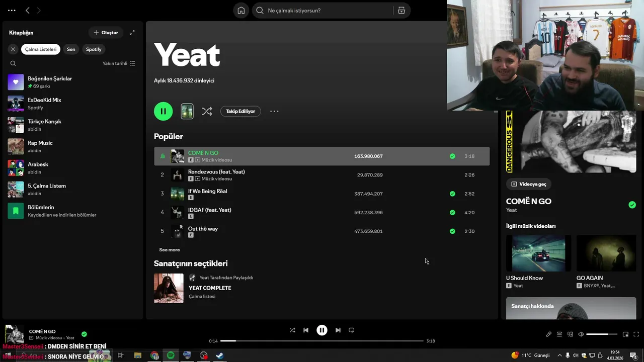Expand the library panel to full view
644x362 pixels.
click(132, 33)
